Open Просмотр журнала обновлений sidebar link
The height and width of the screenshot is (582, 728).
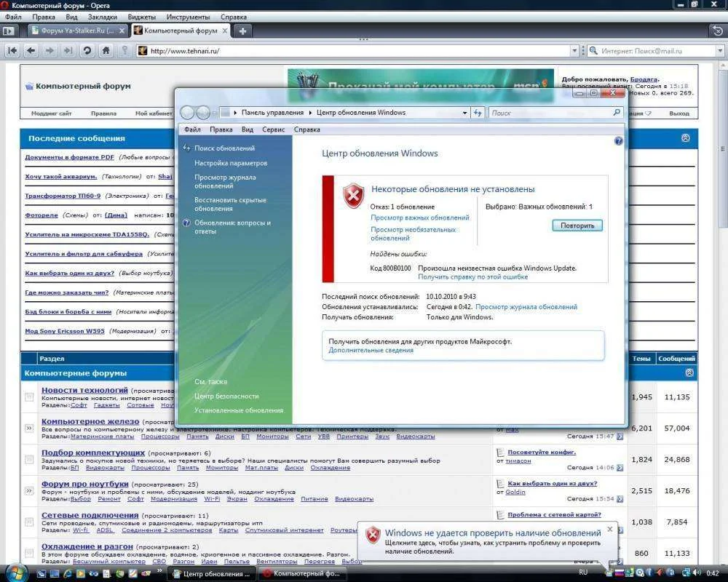pyautogui.click(x=225, y=181)
